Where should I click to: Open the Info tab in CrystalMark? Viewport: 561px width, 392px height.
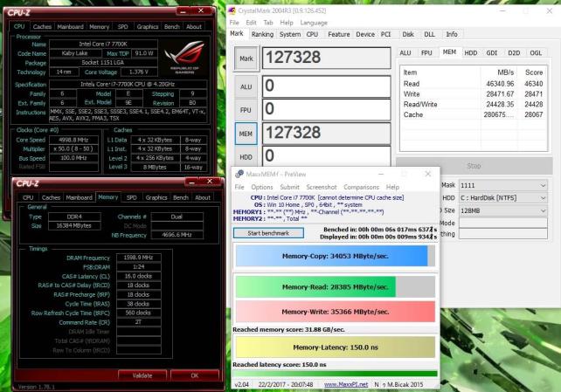pyautogui.click(x=452, y=34)
